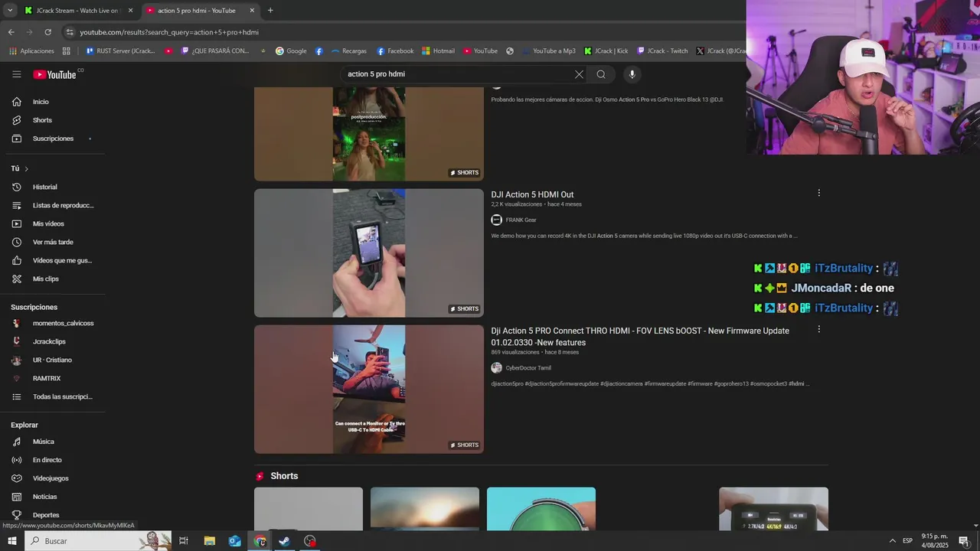Open File Explorer from taskbar
Image resolution: width=980 pixels, height=551 pixels.
[209, 541]
